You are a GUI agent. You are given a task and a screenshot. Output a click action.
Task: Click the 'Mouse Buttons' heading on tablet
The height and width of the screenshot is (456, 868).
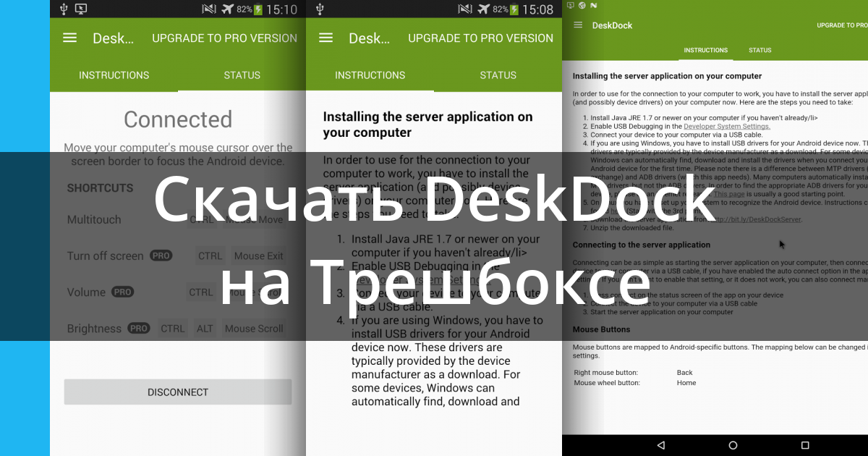point(601,329)
